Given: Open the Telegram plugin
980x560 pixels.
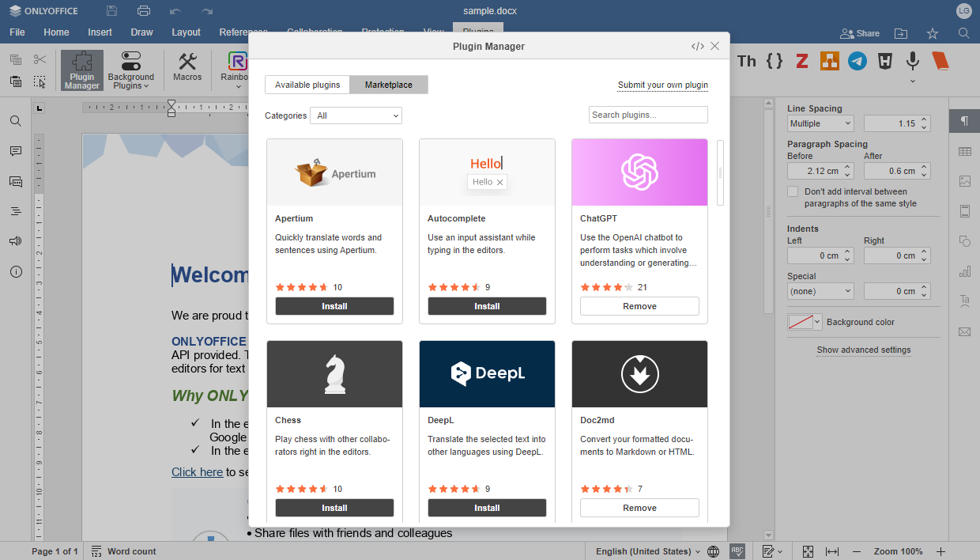Looking at the screenshot, I should pos(857,60).
